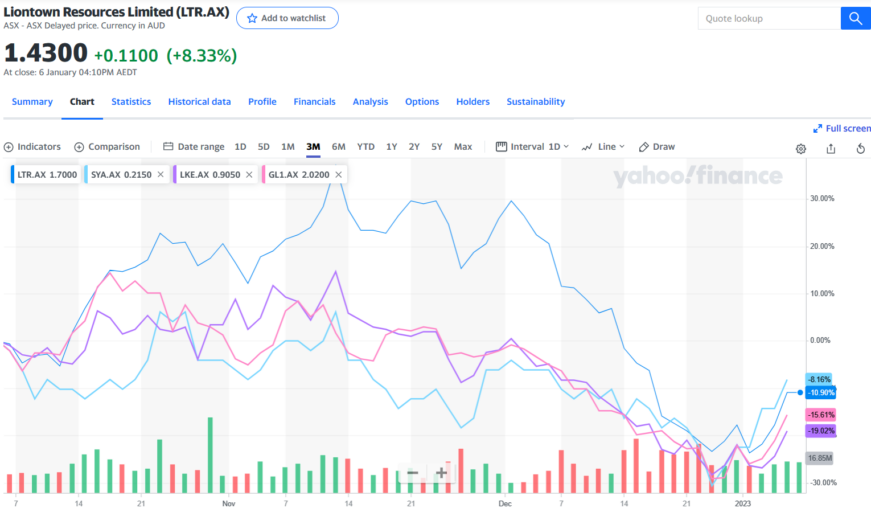Screen dimensions: 871x512
Task: Open the Summary tab
Action: (32, 102)
